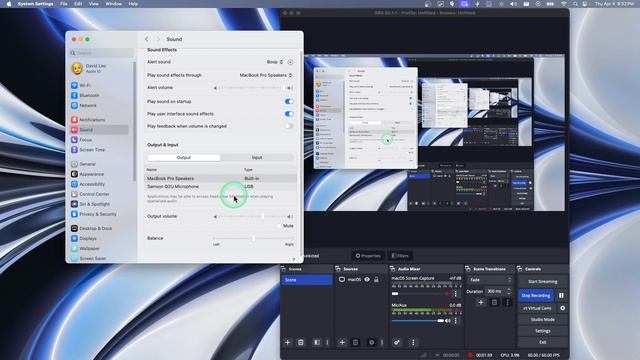Open Play sound effects through dropdown
This screenshot has height=360, width=640.
click(x=266, y=75)
